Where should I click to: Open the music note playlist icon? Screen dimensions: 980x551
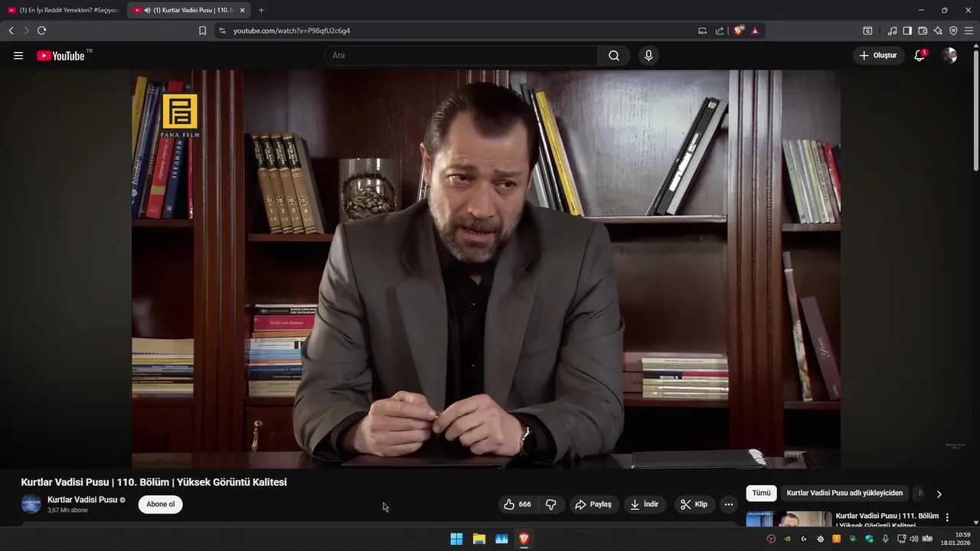point(892,31)
